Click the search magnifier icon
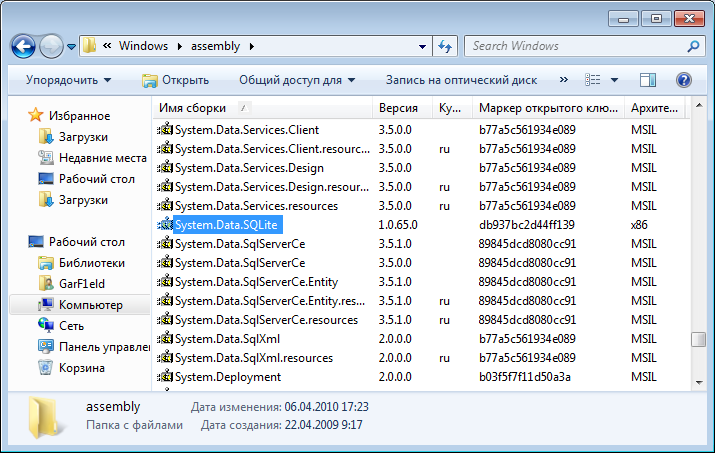 click(693, 46)
